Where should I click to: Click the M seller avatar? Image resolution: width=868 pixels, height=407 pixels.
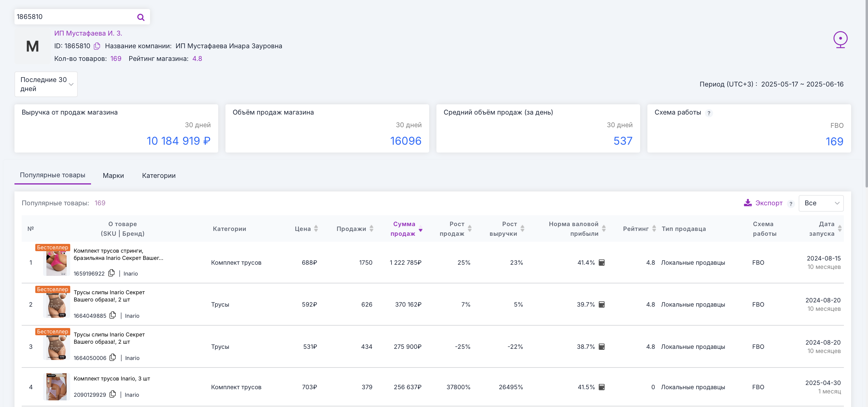coord(32,46)
